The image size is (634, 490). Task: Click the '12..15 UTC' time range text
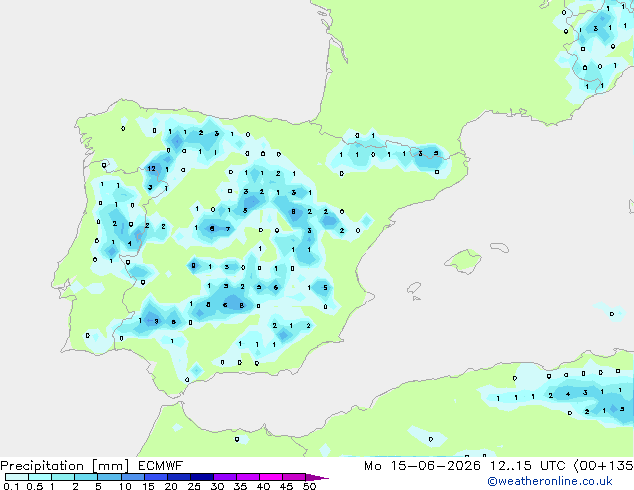[528, 466]
